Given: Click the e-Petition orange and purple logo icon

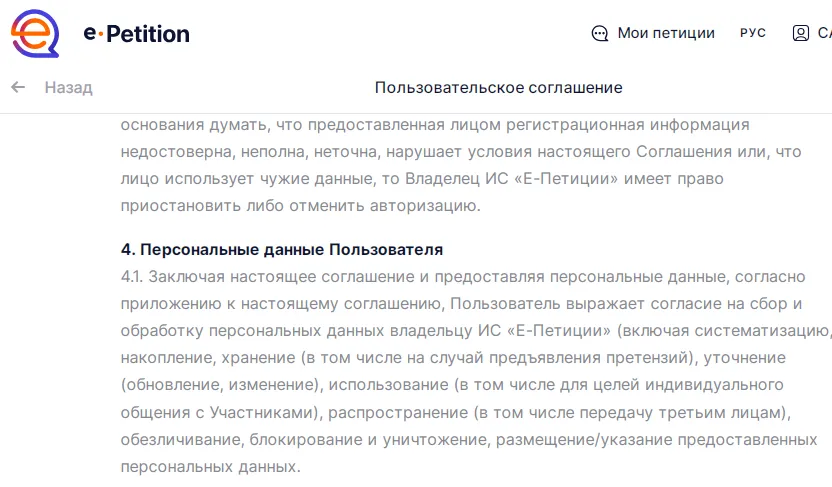Looking at the screenshot, I should coord(36,33).
